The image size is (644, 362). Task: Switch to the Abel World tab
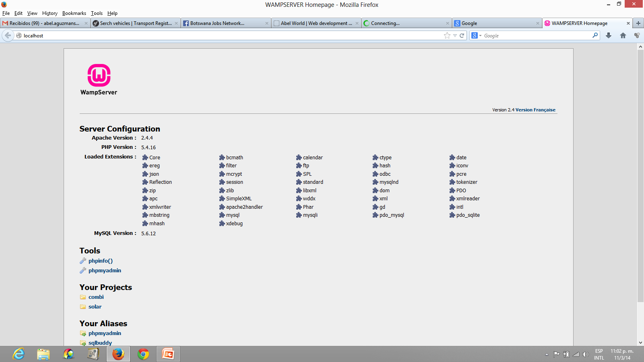(316, 23)
